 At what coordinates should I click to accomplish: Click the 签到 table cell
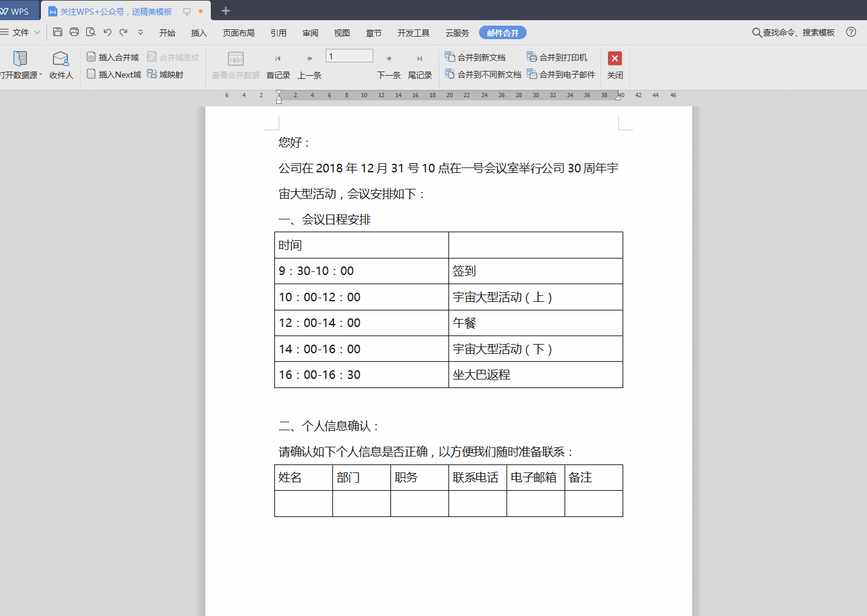tap(536, 271)
